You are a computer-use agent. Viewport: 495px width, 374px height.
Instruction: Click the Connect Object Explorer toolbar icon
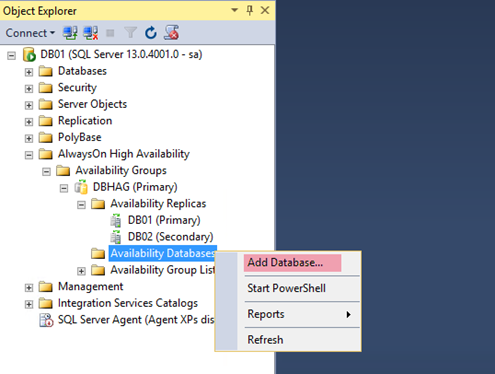(70, 33)
